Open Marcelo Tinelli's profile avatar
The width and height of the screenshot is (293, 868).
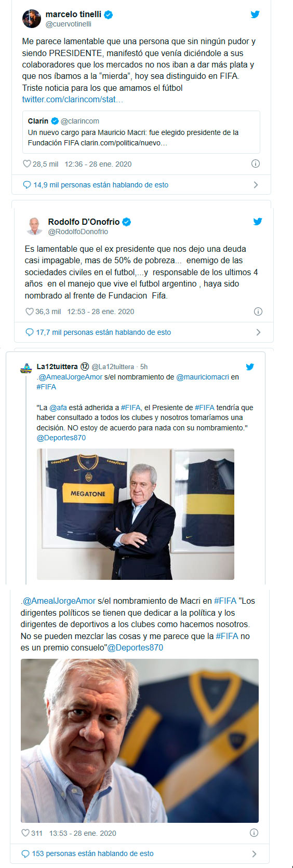coord(32,19)
